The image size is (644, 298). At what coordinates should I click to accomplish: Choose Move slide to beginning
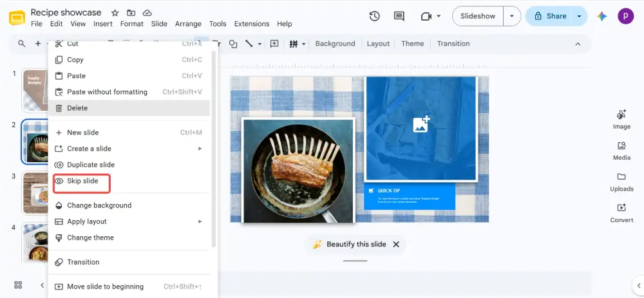click(129, 286)
